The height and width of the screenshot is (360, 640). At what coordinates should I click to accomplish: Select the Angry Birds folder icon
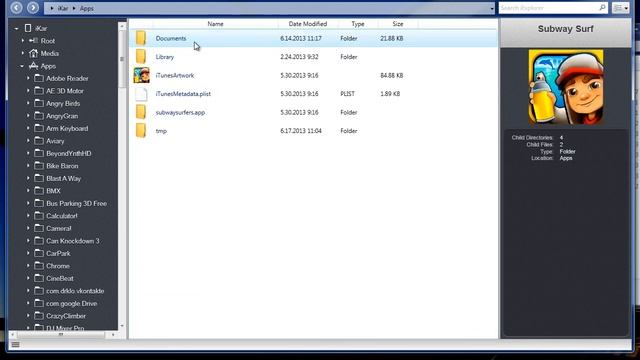(39, 103)
